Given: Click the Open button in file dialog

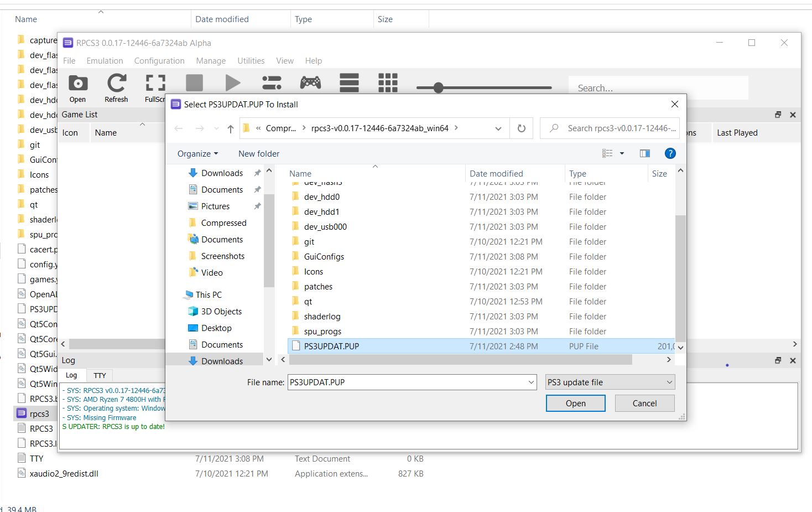Looking at the screenshot, I should pos(575,403).
